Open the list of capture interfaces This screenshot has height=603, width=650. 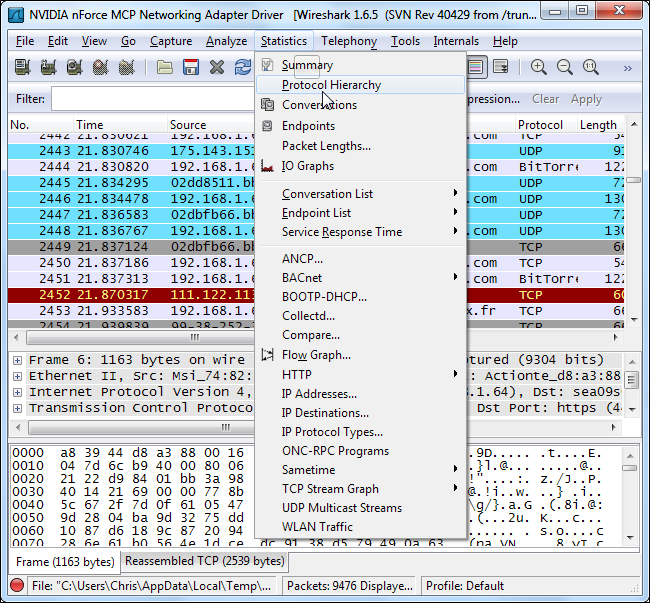click(22, 68)
